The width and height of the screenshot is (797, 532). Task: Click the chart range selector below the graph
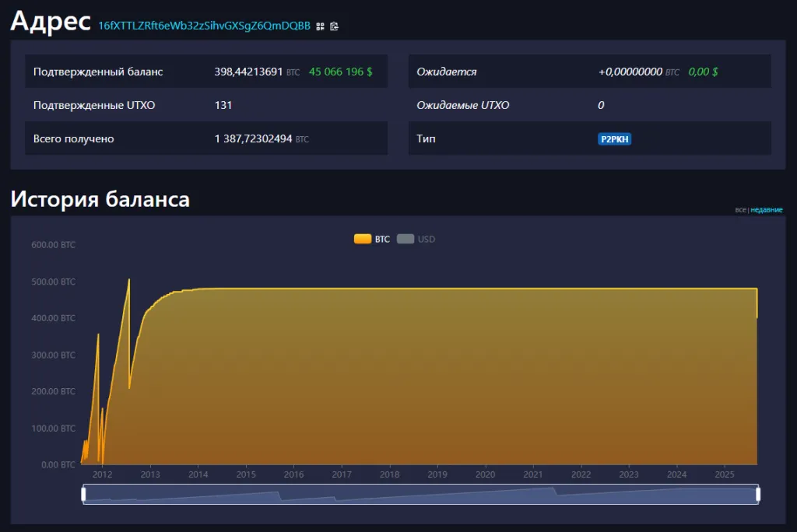coord(420,494)
